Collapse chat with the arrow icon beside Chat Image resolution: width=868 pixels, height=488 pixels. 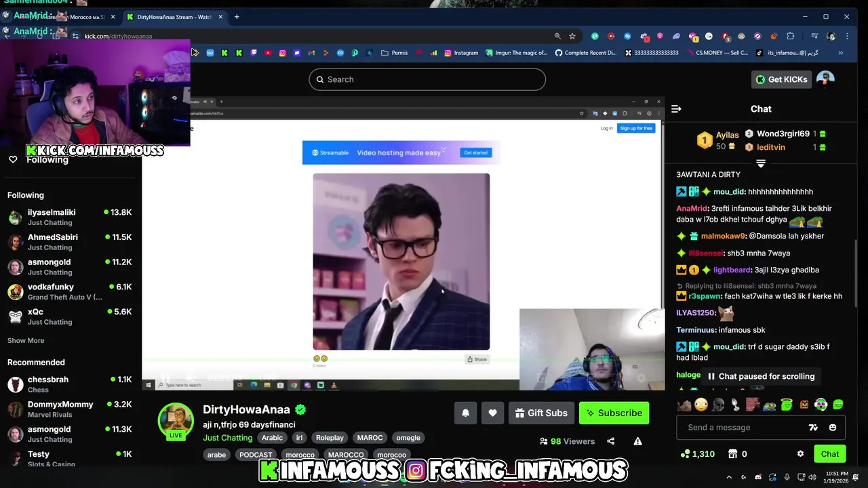tap(676, 108)
